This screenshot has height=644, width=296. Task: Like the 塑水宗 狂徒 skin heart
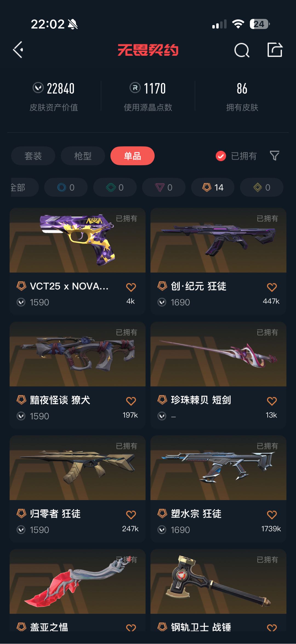tap(272, 515)
